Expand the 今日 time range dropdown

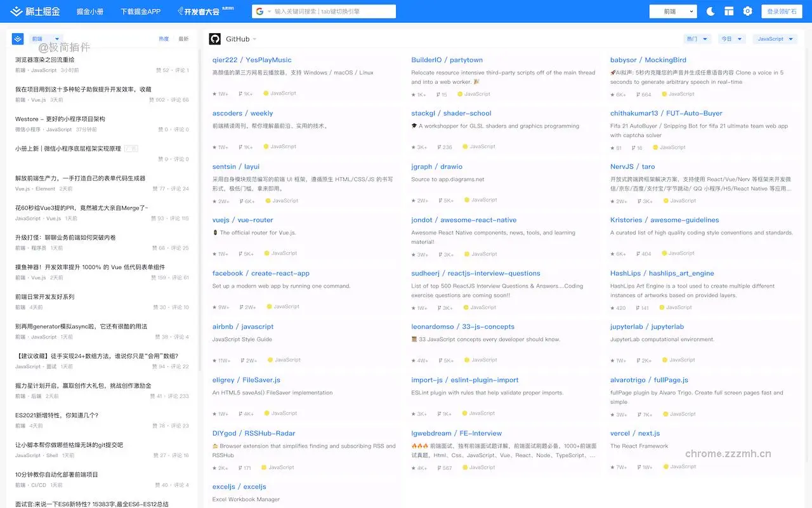(x=731, y=39)
